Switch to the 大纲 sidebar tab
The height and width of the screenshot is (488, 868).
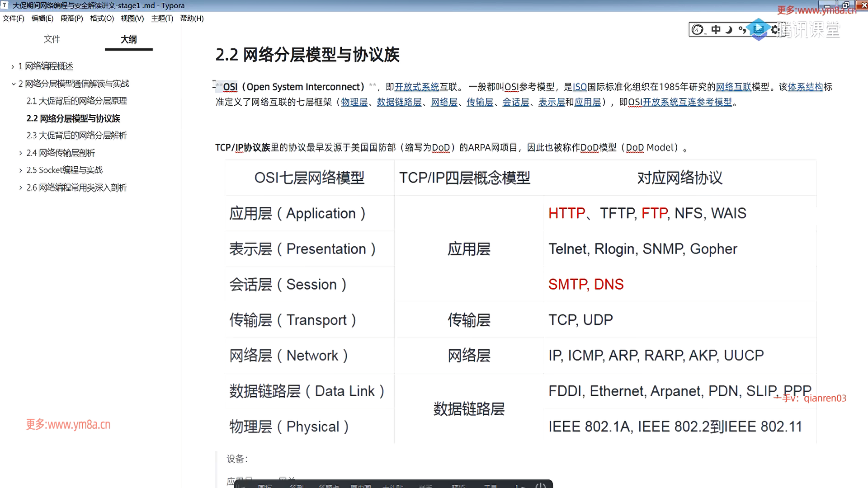[x=128, y=39]
